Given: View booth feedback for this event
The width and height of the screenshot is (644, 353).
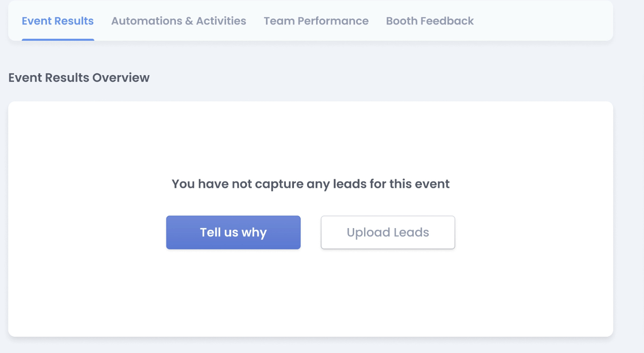Looking at the screenshot, I should click(x=430, y=21).
